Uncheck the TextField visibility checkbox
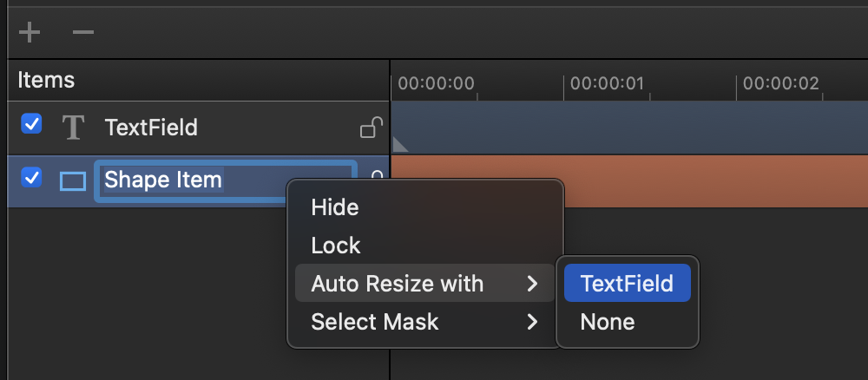 point(31,123)
